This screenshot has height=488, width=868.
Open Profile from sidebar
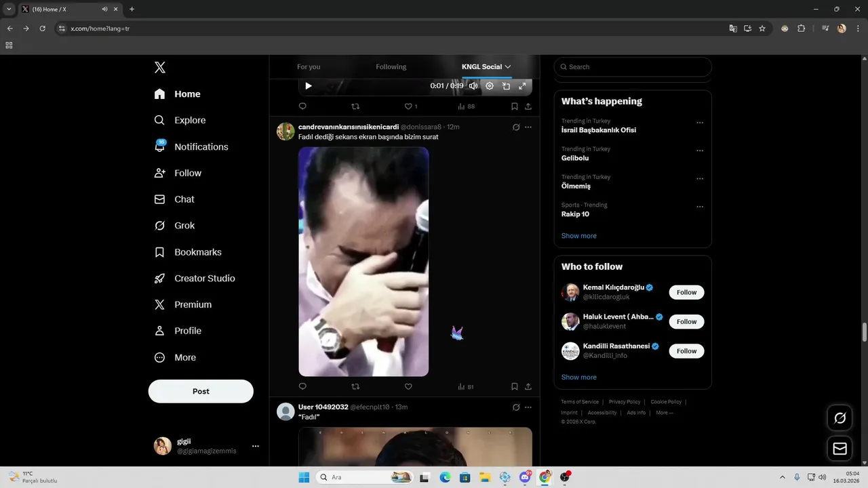(178, 331)
